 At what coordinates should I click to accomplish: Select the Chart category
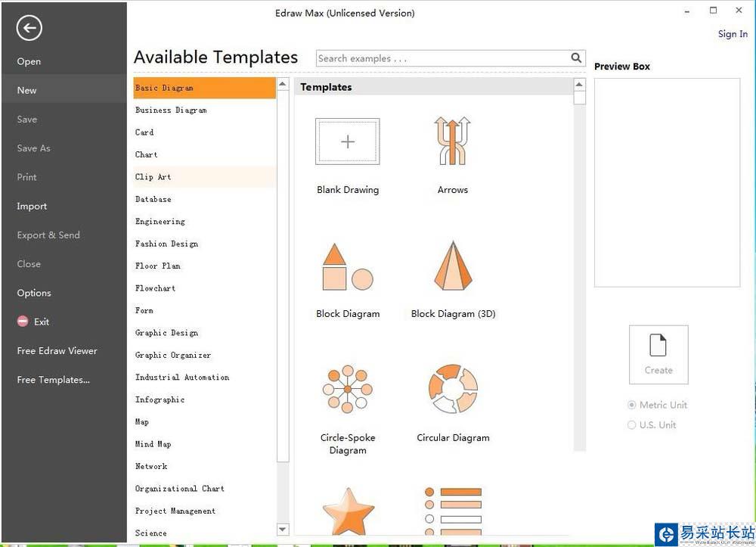[x=204, y=154]
